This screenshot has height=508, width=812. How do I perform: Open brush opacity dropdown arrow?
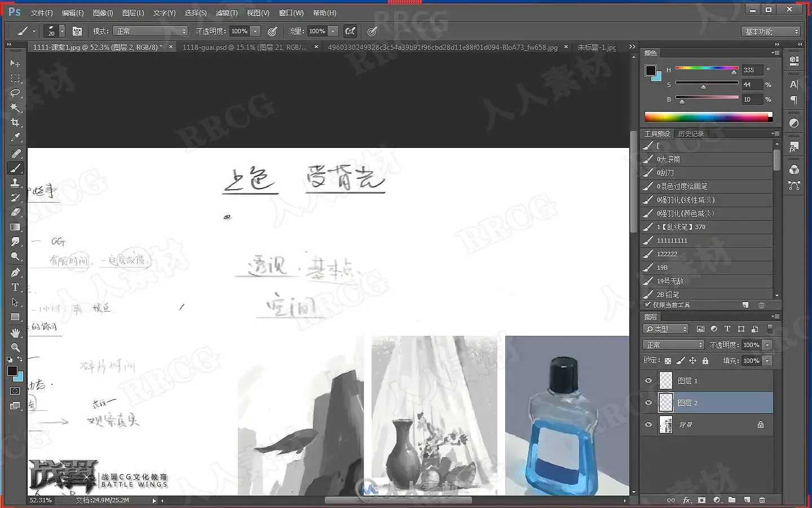(x=255, y=32)
